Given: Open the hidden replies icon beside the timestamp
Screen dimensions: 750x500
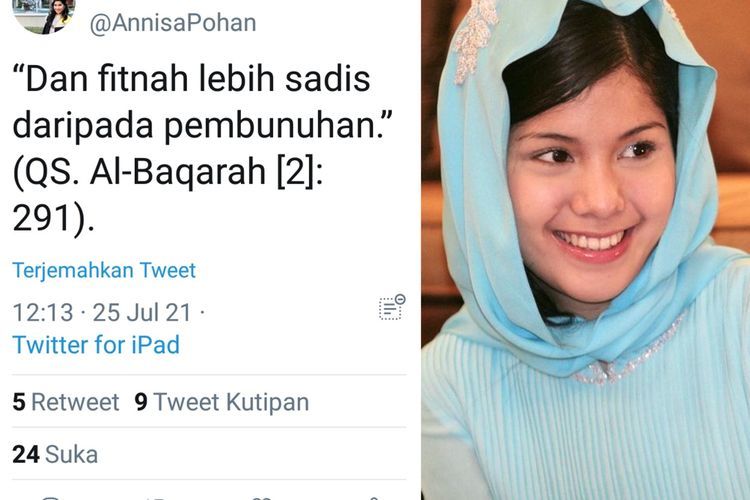Looking at the screenshot, I should [x=392, y=307].
